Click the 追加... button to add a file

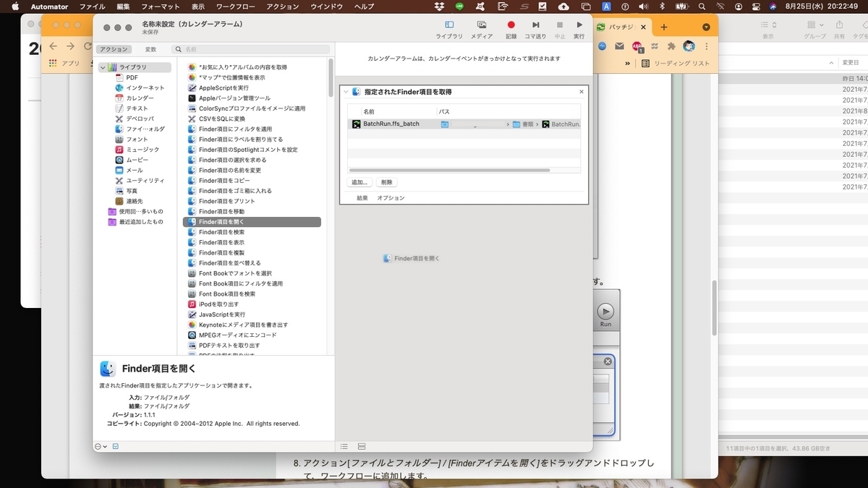tap(359, 181)
